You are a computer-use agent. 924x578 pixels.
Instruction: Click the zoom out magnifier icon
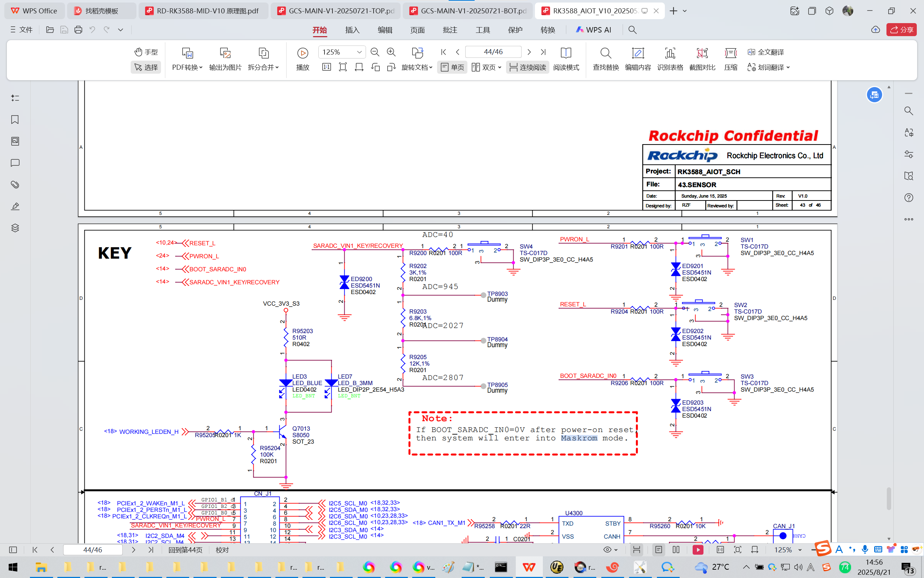click(375, 52)
